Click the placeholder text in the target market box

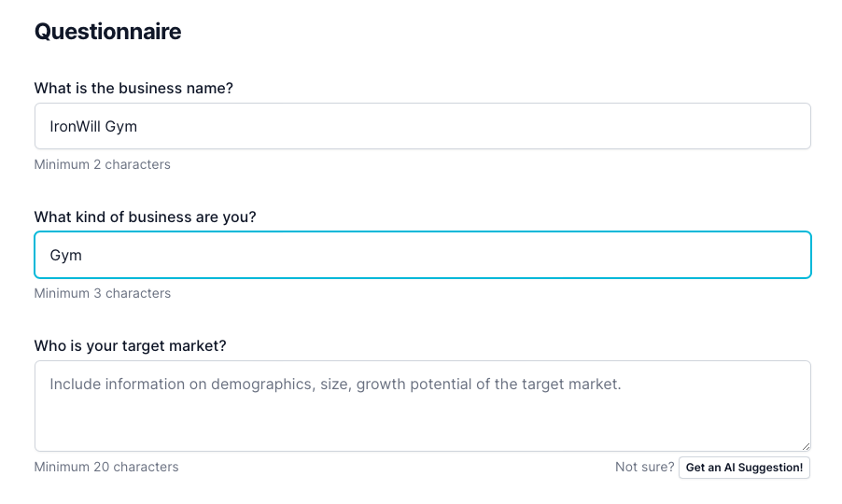tap(335, 384)
